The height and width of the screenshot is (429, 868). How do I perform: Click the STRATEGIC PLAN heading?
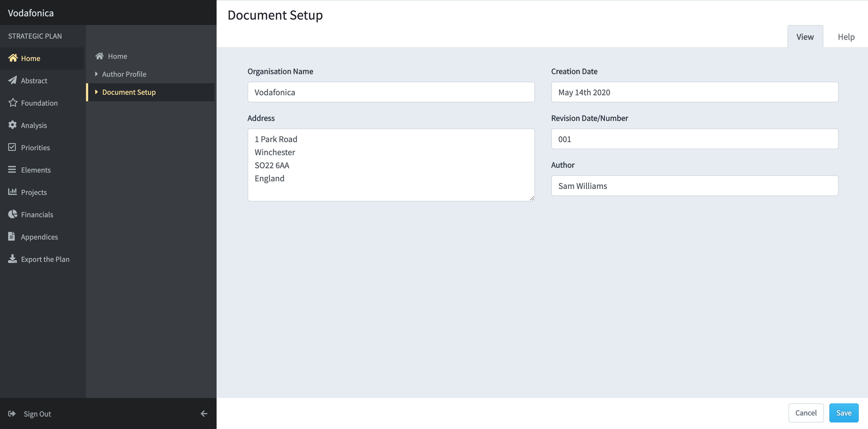tap(35, 36)
